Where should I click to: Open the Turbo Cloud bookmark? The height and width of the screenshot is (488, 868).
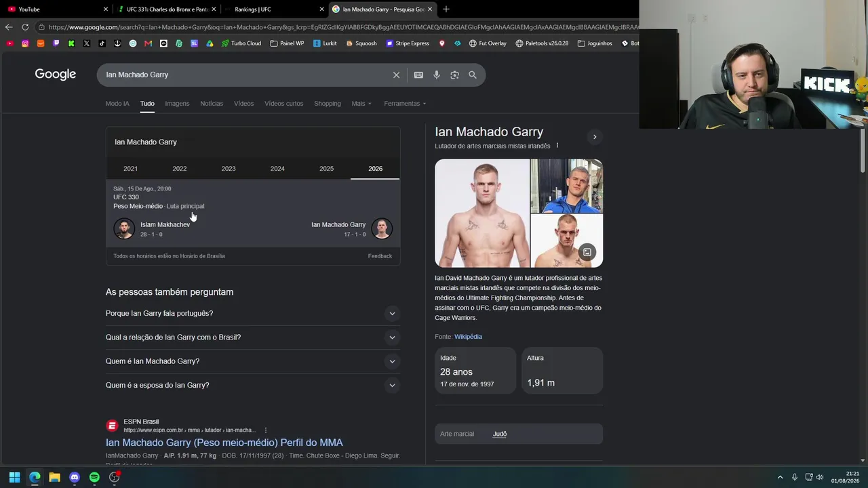[241, 43]
